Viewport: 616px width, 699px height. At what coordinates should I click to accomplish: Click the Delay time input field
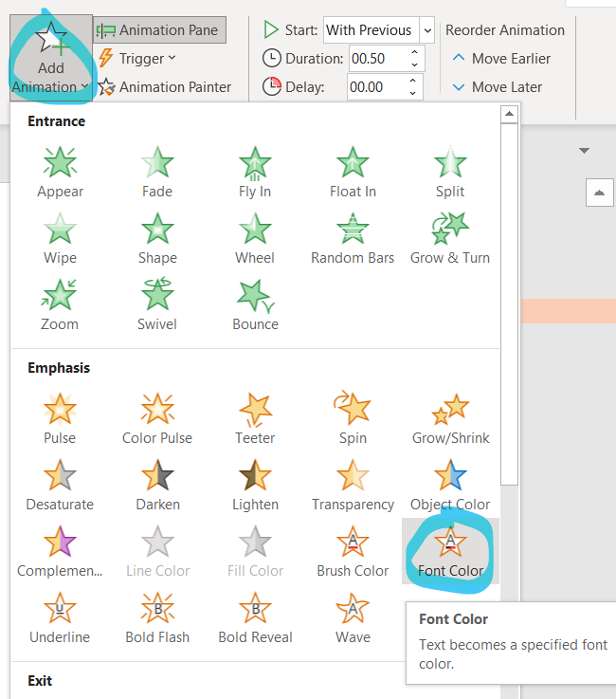374,87
